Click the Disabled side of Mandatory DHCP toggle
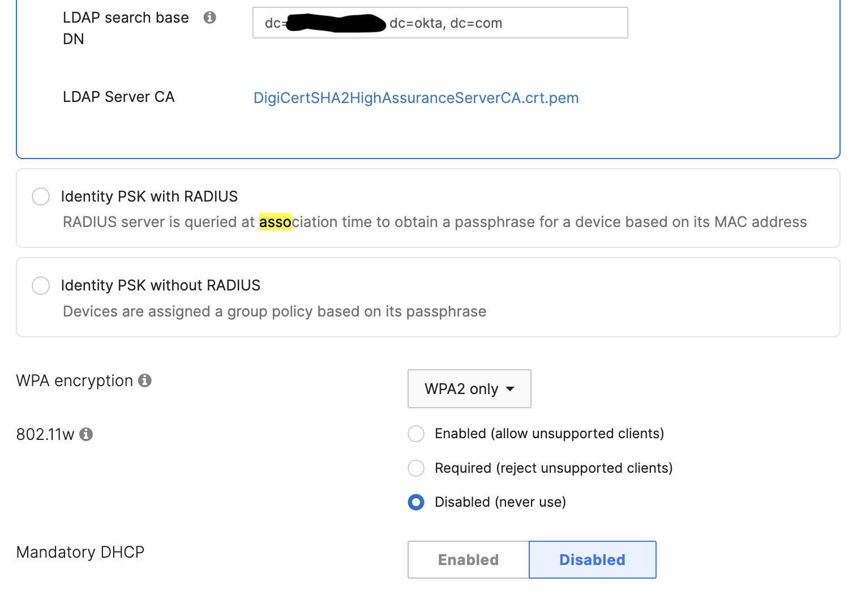This screenshot has width=857, height=616. coord(592,560)
